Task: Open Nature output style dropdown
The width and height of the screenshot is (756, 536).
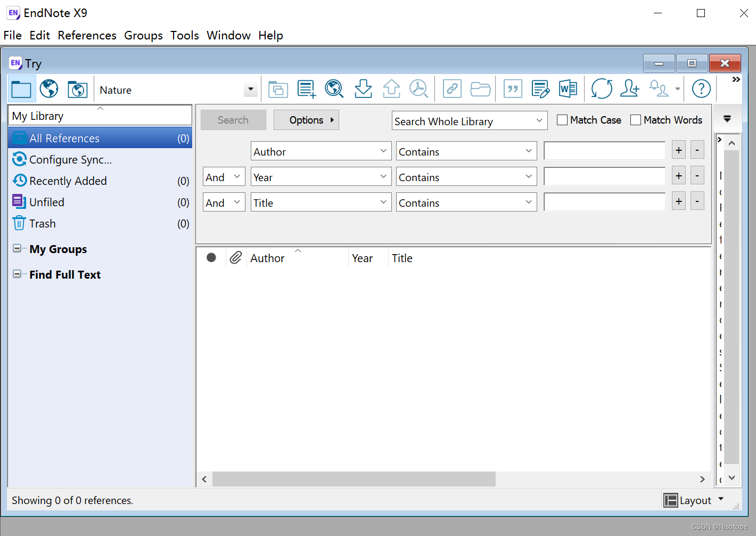Action: (x=251, y=90)
